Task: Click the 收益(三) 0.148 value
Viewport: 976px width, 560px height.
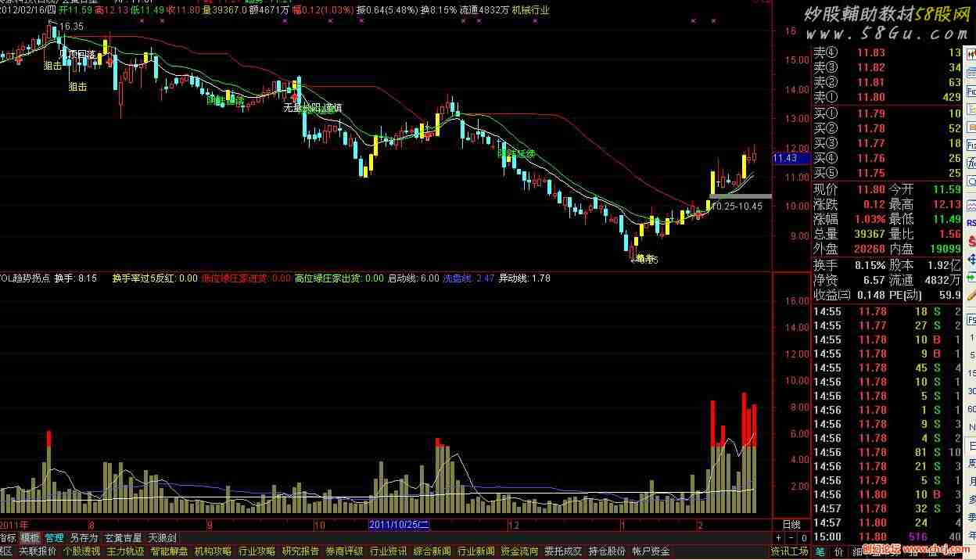Action: (870, 294)
